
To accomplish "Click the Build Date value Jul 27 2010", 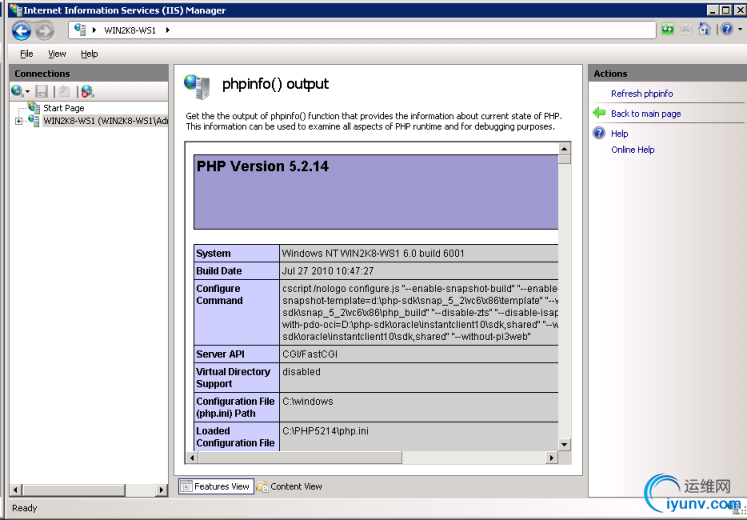I will coord(328,271).
